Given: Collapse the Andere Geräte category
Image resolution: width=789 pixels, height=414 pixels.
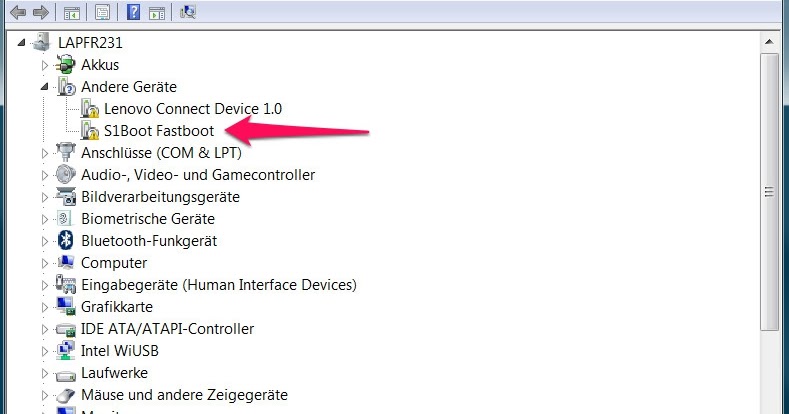Looking at the screenshot, I should click(x=45, y=87).
